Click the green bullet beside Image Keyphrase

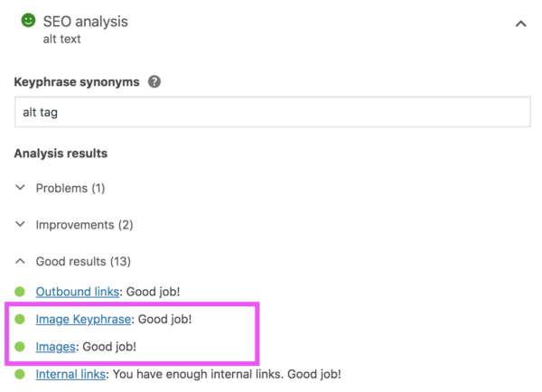[x=20, y=319]
